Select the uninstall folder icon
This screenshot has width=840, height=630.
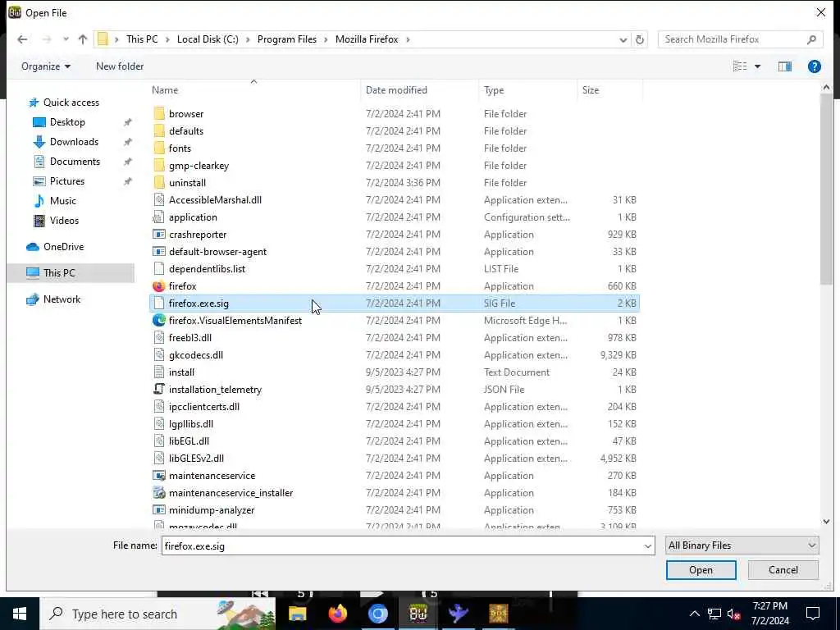[x=158, y=183]
